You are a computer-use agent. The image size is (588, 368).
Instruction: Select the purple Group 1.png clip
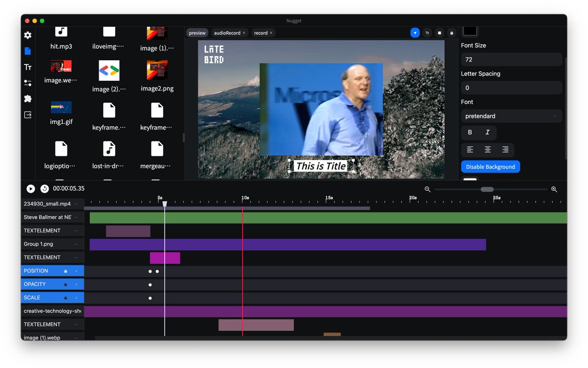pyautogui.click(x=288, y=245)
